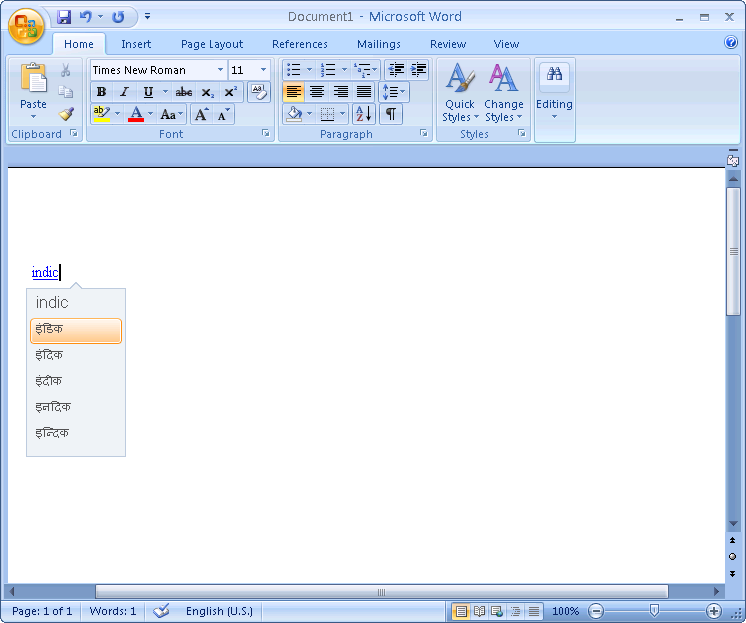The image size is (746, 623).
Task: Apply the red font color
Action: pos(136,114)
